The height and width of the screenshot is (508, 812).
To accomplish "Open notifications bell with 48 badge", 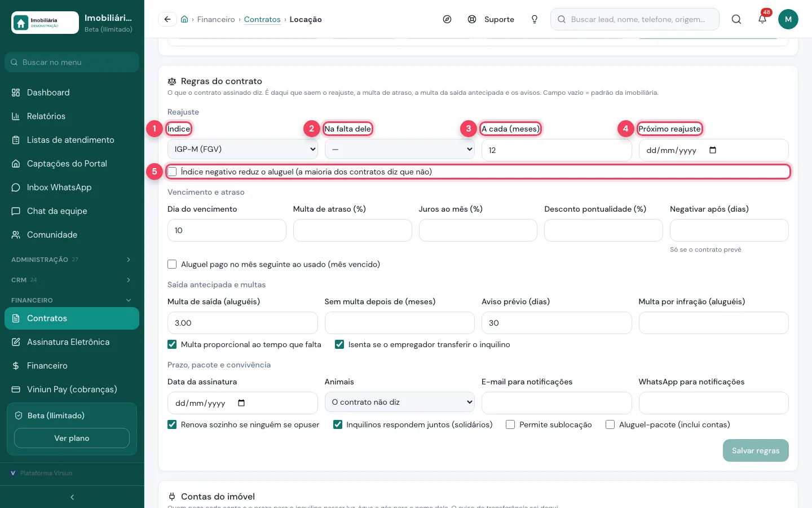I will pyautogui.click(x=762, y=19).
